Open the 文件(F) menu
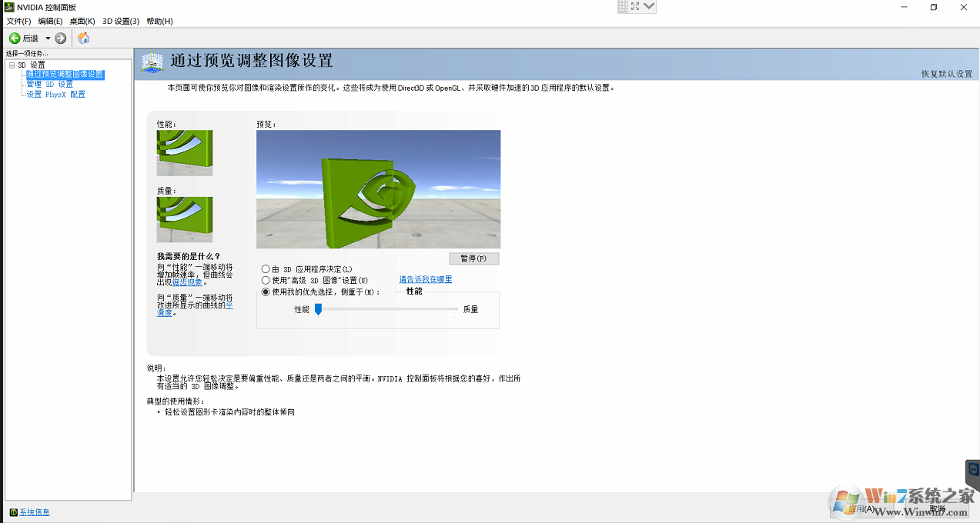This screenshot has width=980, height=523. [17, 22]
